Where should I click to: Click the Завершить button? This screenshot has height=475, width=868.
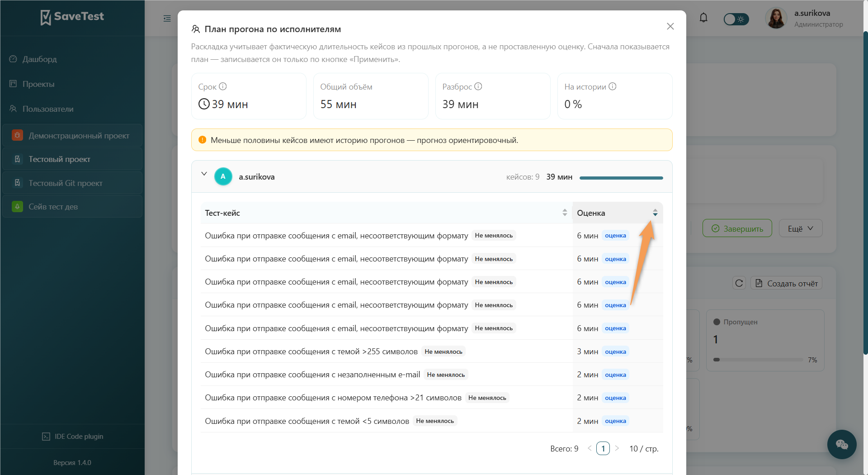737,228
